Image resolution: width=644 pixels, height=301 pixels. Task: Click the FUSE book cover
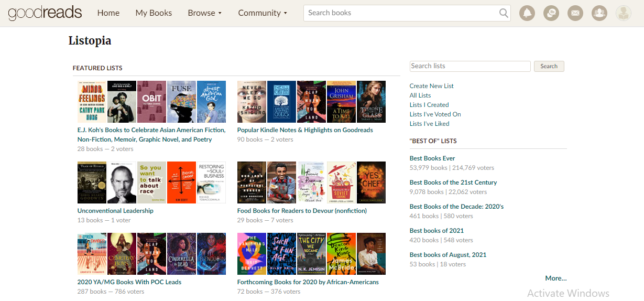[x=181, y=102]
